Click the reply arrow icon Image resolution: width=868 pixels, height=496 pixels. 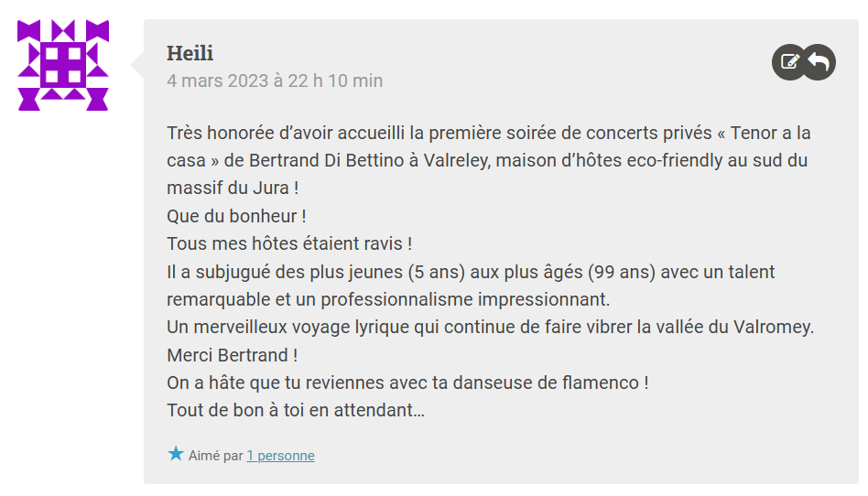(819, 62)
